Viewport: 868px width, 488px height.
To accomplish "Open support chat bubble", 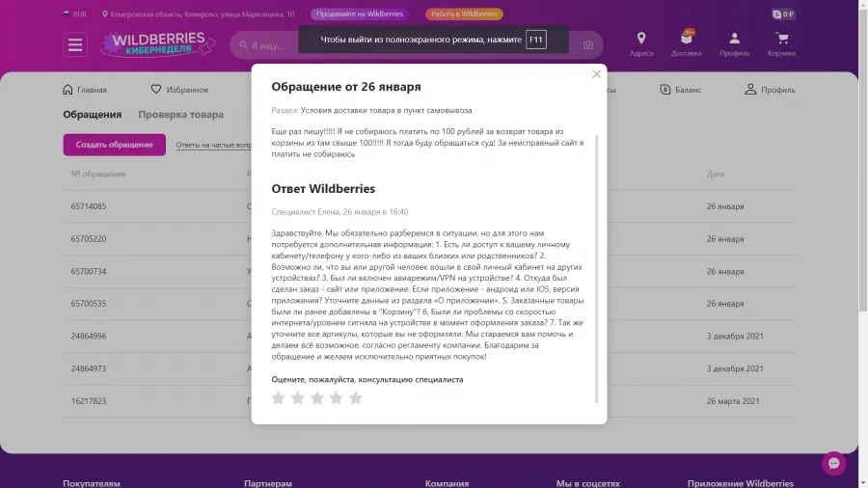I will click(x=833, y=463).
